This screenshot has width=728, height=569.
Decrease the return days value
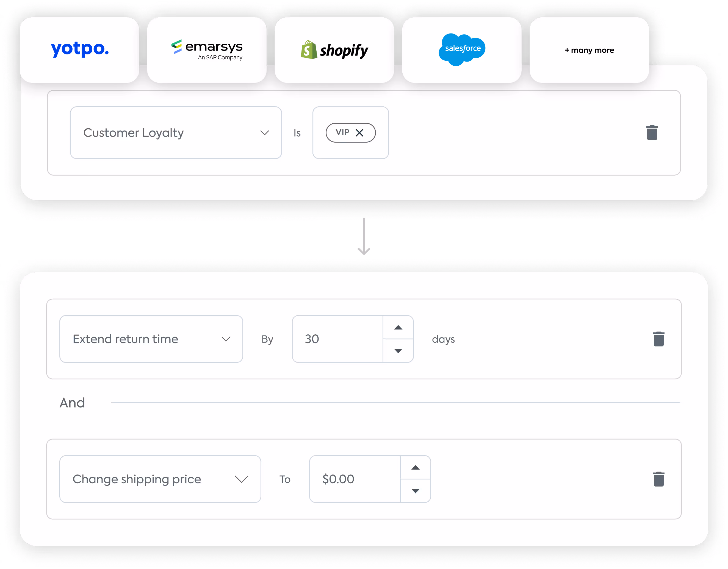(398, 351)
